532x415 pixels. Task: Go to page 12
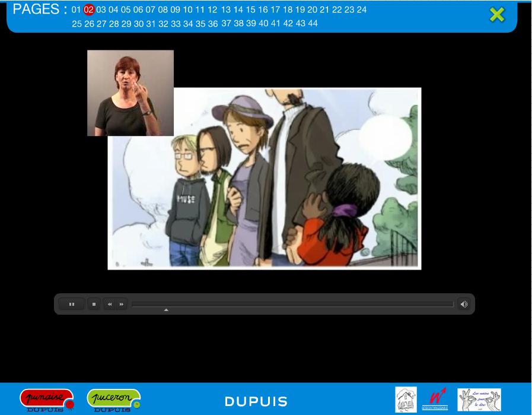click(x=212, y=9)
